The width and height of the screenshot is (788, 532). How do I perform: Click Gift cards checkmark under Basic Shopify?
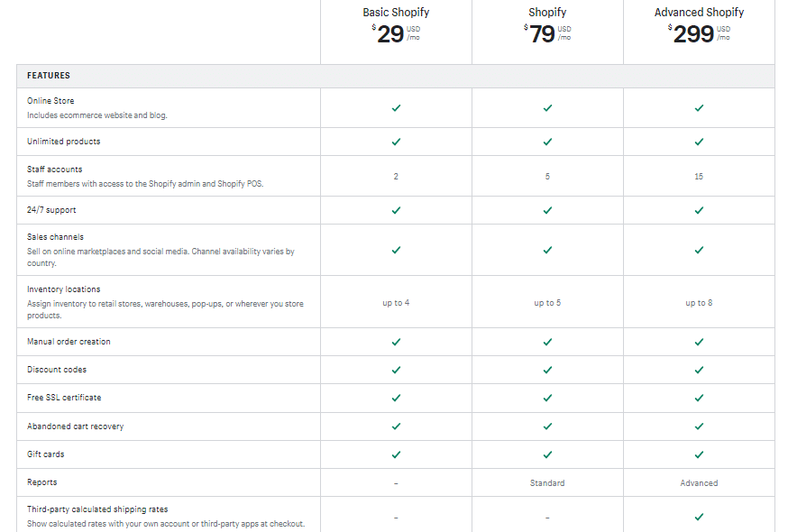tap(396, 454)
